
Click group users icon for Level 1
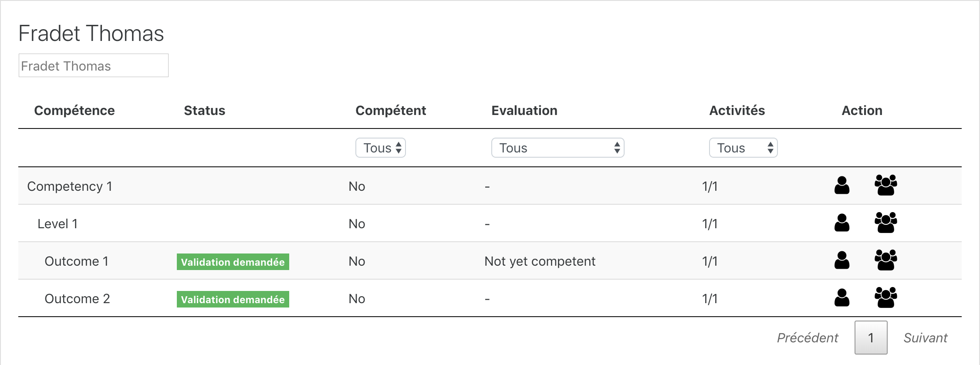point(885,223)
